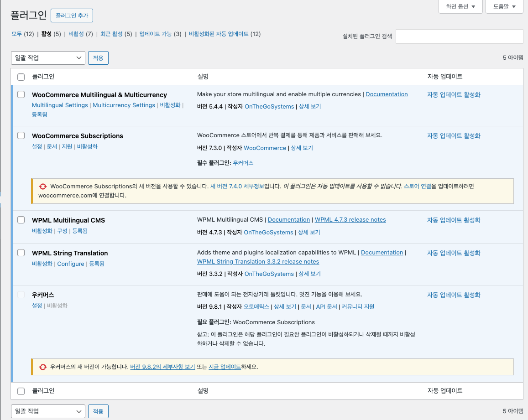
Task: Click top 적용 apply button
Action: (x=98, y=58)
